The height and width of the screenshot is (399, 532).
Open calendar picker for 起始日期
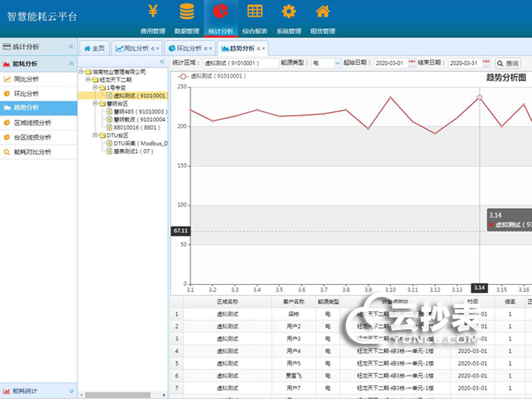coord(412,63)
